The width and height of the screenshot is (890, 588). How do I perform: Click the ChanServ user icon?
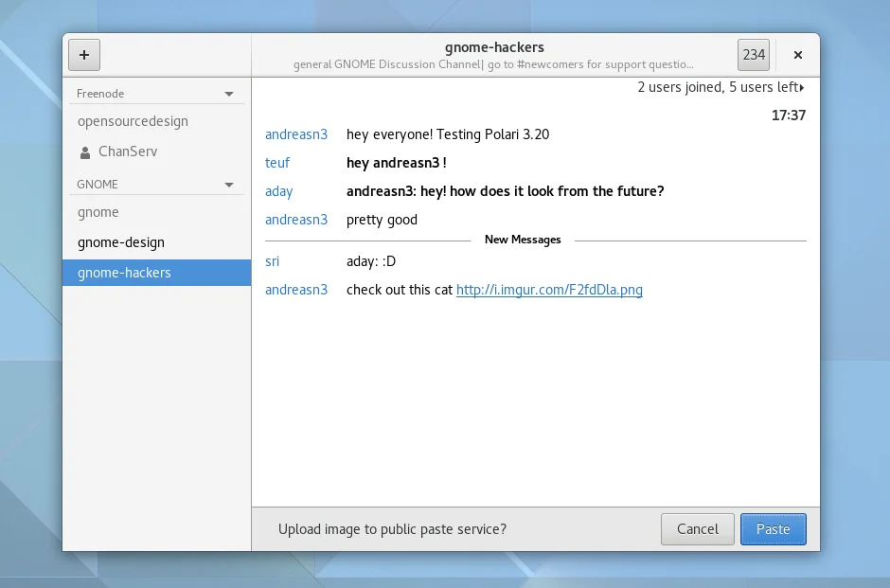tap(85, 151)
